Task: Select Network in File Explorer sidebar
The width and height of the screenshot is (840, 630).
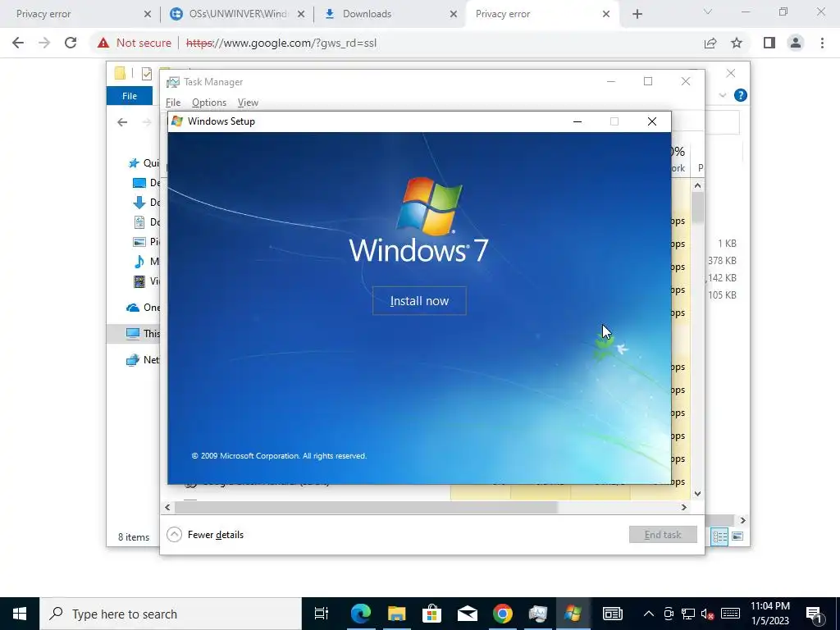Action: coord(143,359)
